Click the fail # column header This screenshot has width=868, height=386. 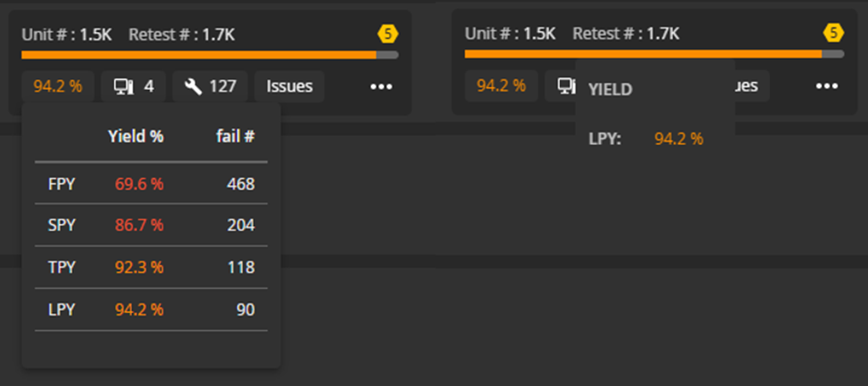(x=235, y=136)
